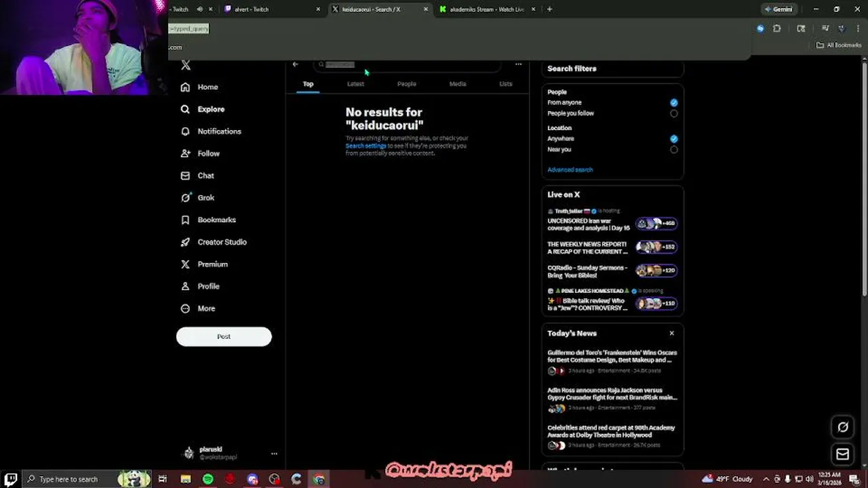This screenshot has width=868, height=488.
Task: Close the Today's News panel
Action: (671, 333)
